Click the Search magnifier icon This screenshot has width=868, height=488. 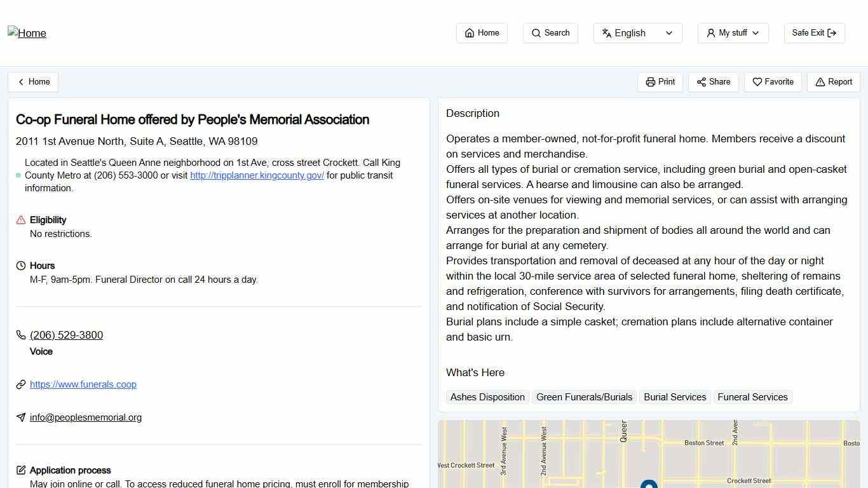(x=534, y=32)
